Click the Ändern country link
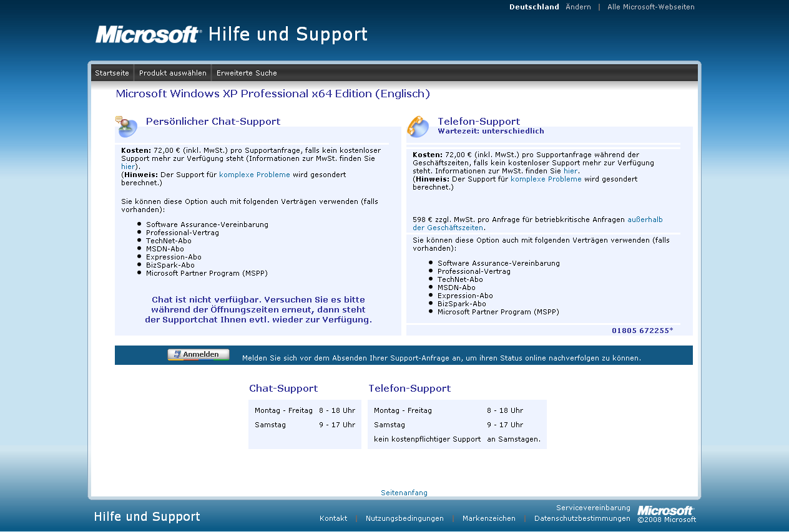789x532 pixels. pyautogui.click(x=578, y=7)
